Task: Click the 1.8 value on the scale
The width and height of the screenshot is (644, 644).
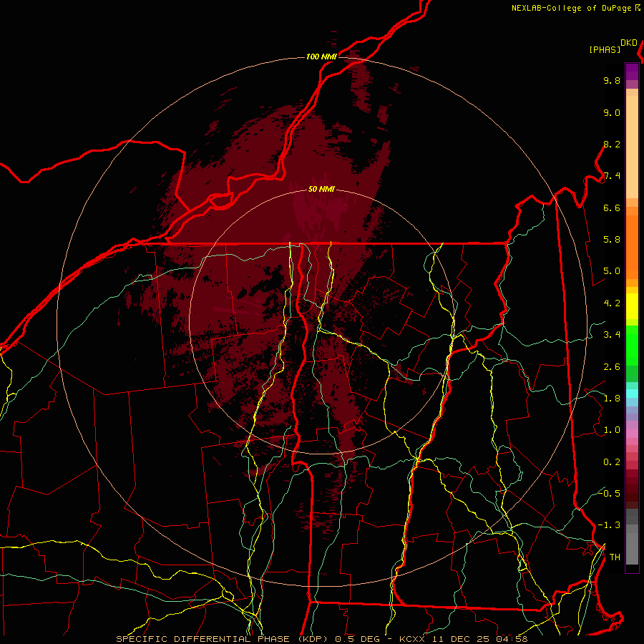Action: click(x=612, y=399)
